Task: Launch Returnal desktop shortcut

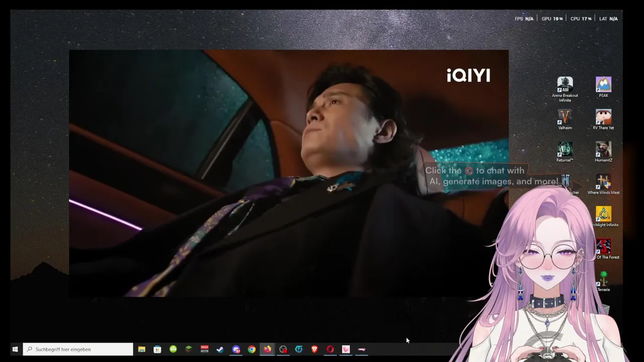Action: [x=565, y=152]
